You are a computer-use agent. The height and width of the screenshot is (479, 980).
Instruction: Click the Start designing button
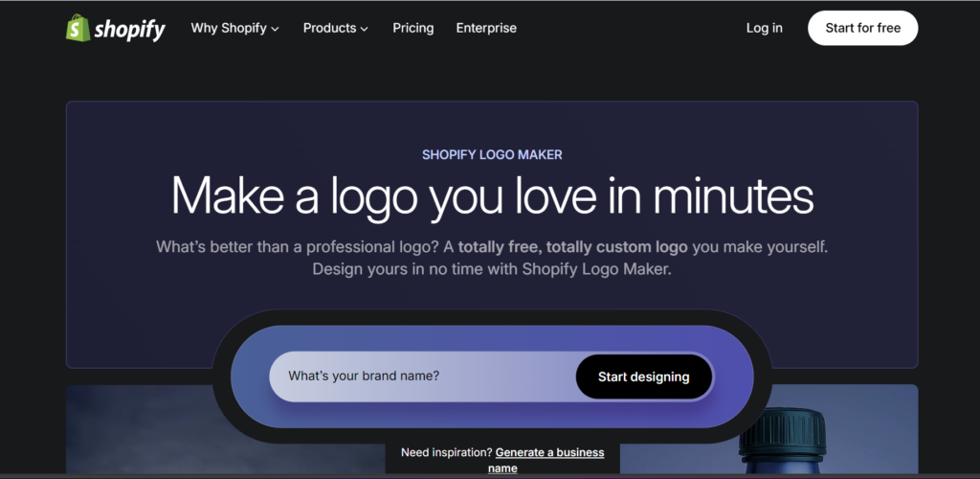[x=644, y=376]
